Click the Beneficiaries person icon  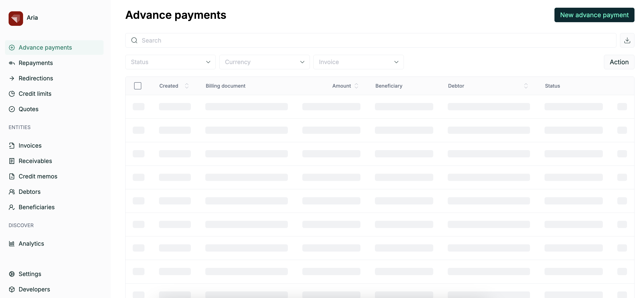(12, 207)
